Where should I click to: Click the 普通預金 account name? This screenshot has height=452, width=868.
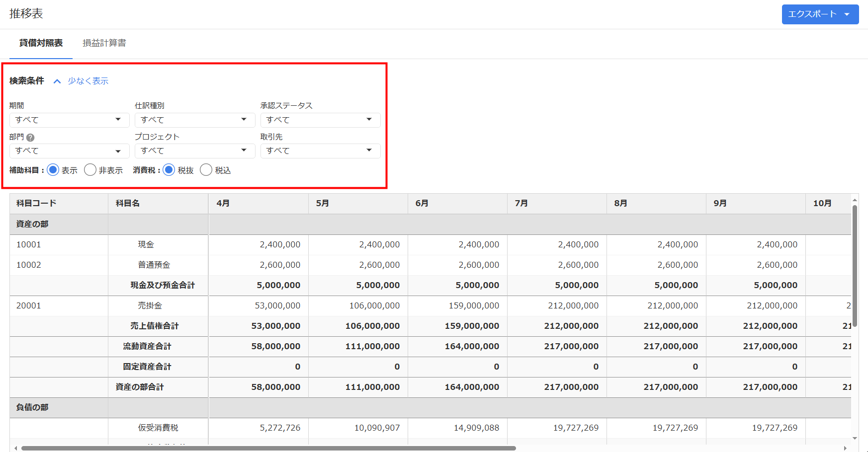tap(154, 265)
